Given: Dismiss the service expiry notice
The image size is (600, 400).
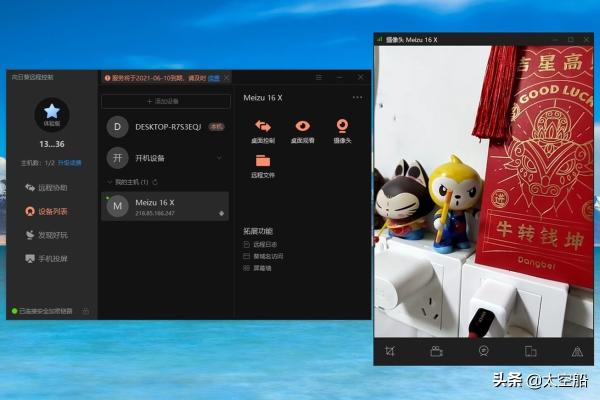Looking at the screenshot, I should click(227, 78).
